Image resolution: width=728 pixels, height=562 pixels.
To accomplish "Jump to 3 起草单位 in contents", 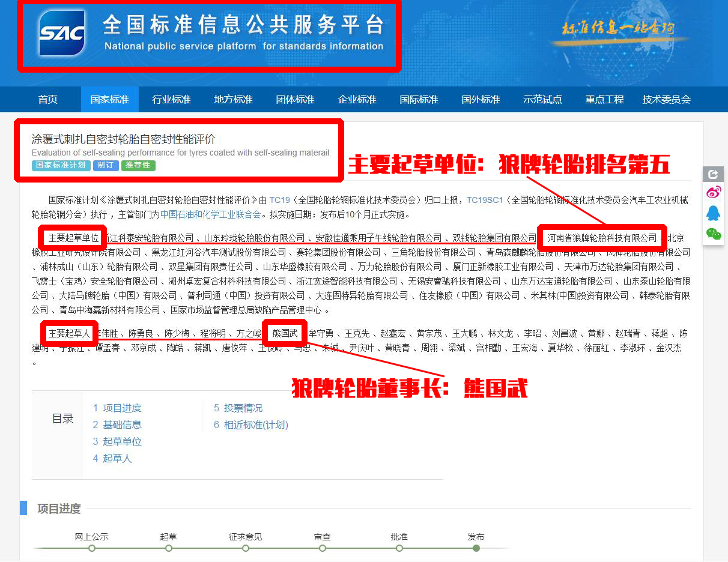I will [x=117, y=442].
